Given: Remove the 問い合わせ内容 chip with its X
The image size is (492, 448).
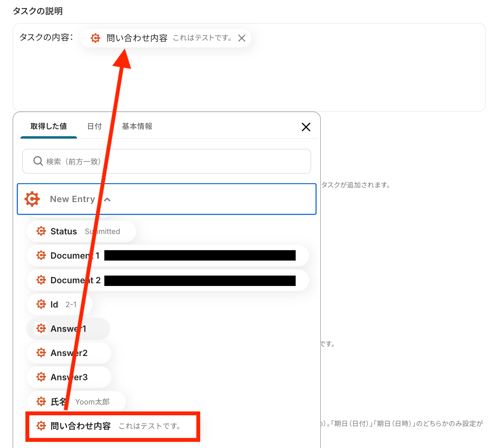Looking at the screenshot, I should point(242,38).
